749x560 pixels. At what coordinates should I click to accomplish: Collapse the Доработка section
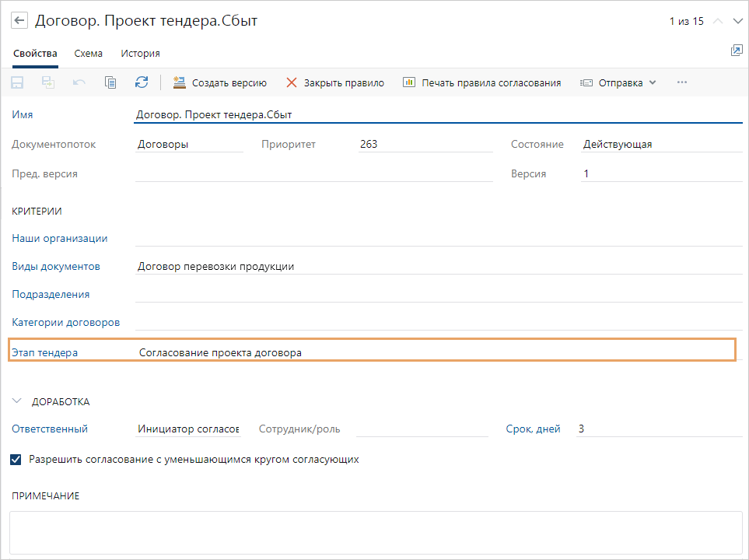coord(17,401)
